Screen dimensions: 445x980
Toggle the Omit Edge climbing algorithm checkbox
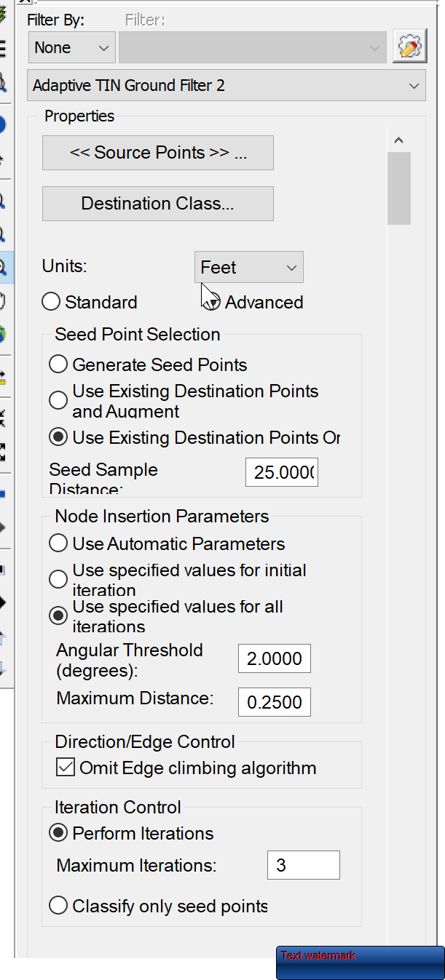[65, 766]
